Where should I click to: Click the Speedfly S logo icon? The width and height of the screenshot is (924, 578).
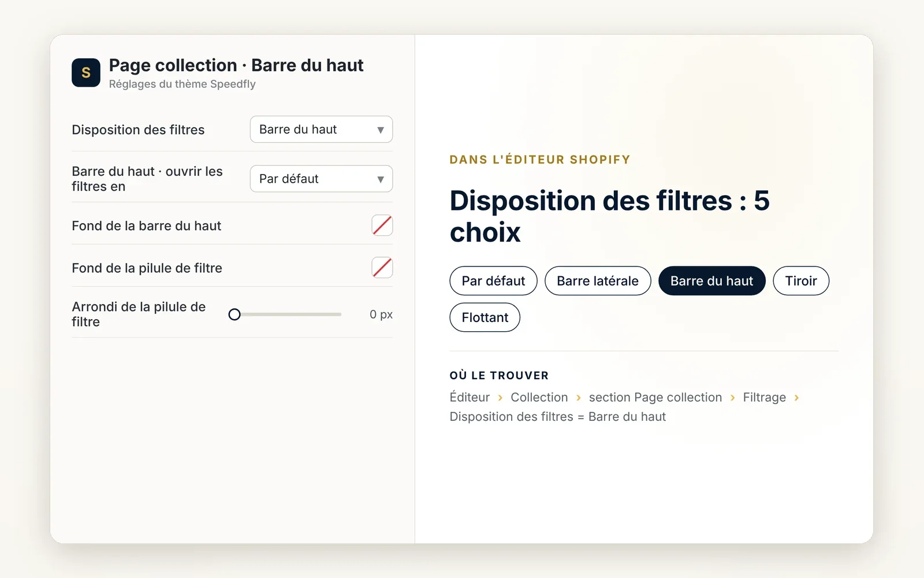point(86,72)
